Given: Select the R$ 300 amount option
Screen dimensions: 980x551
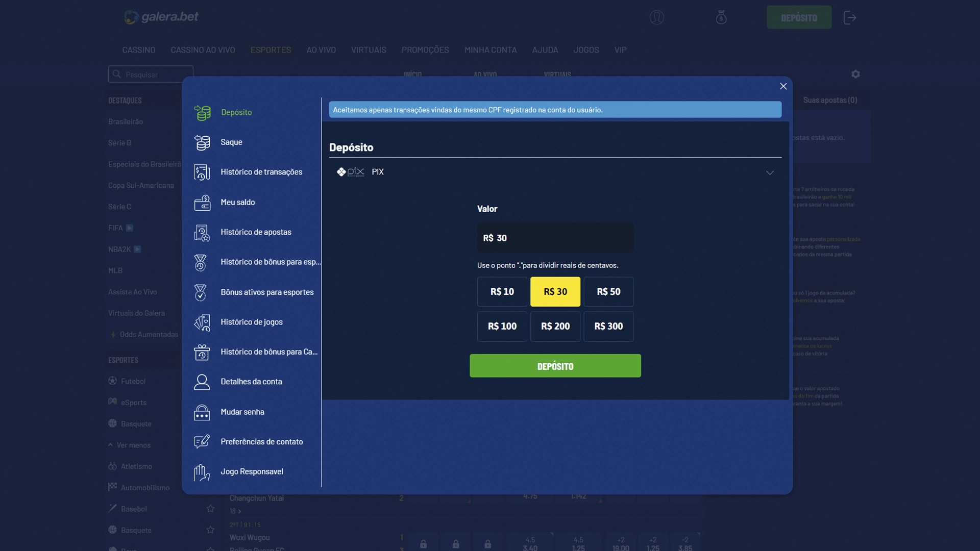Looking at the screenshot, I should click(x=608, y=327).
